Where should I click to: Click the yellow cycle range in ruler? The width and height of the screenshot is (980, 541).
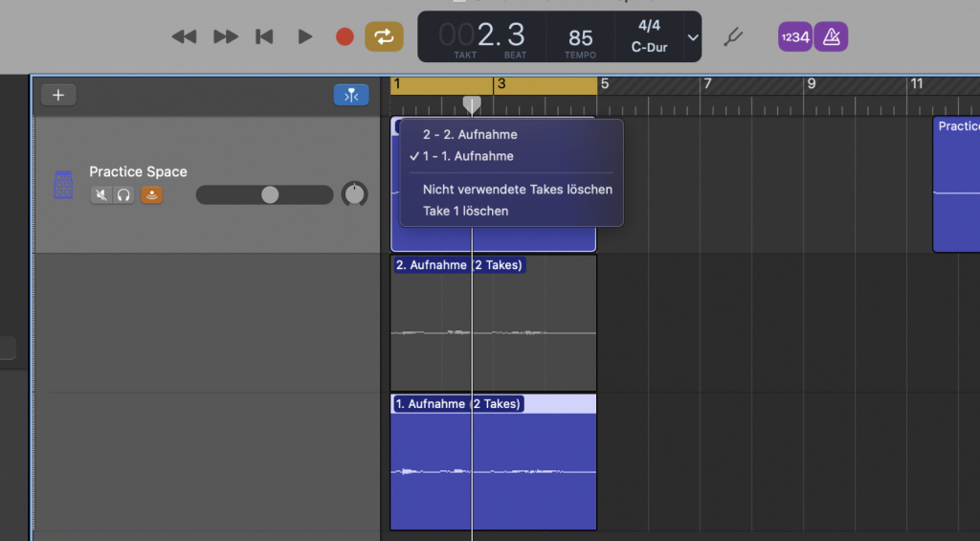pos(493,85)
